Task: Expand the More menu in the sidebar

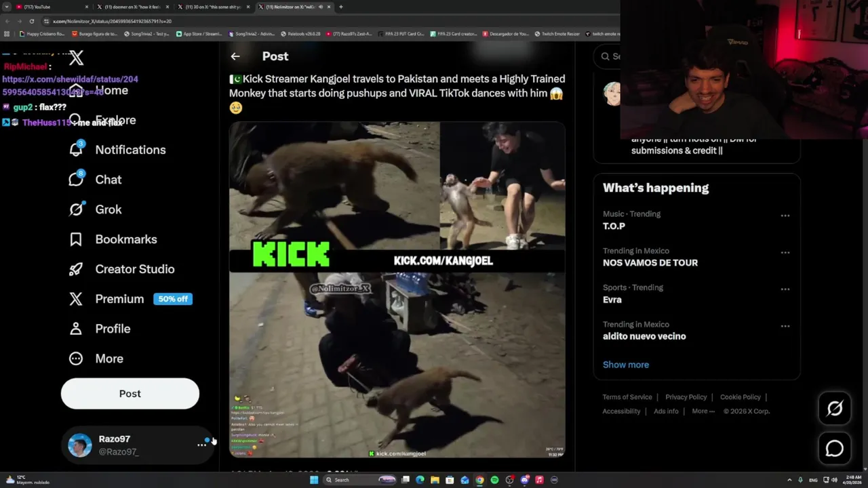Action: pyautogui.click(x=96, y=359)
